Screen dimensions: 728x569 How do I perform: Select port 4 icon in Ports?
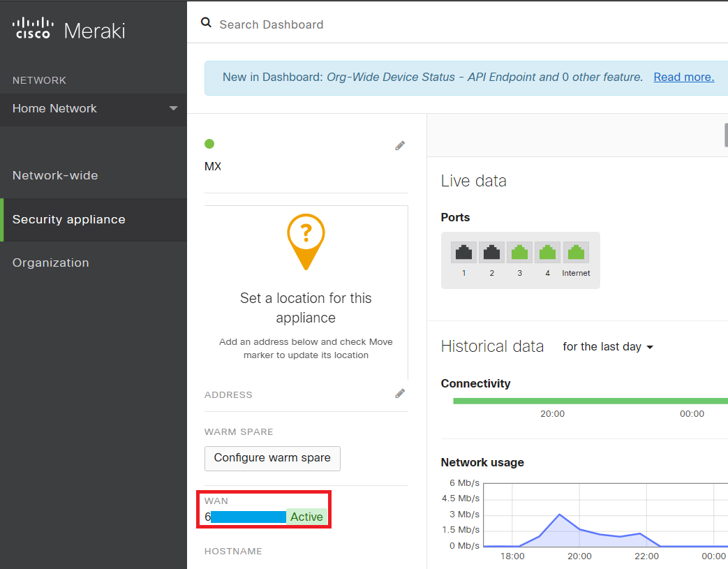tap(547, 252)
